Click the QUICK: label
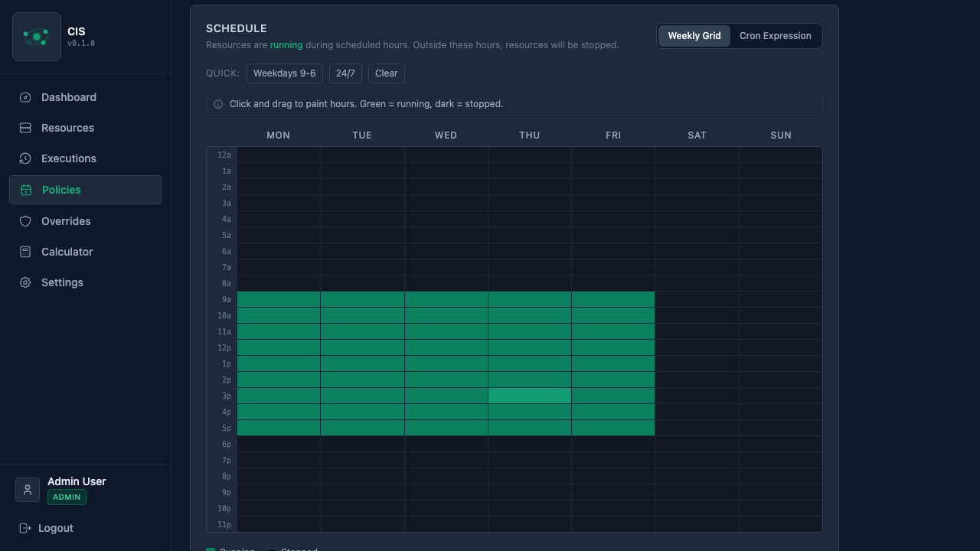The height and width of the screenshot is (551, 980). point(223,73)
